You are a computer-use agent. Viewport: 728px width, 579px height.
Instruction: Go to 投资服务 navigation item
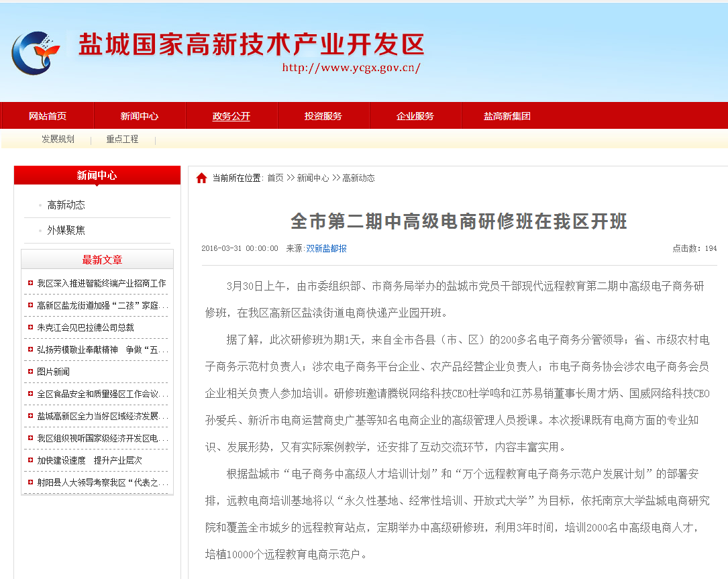coord(323,116)
